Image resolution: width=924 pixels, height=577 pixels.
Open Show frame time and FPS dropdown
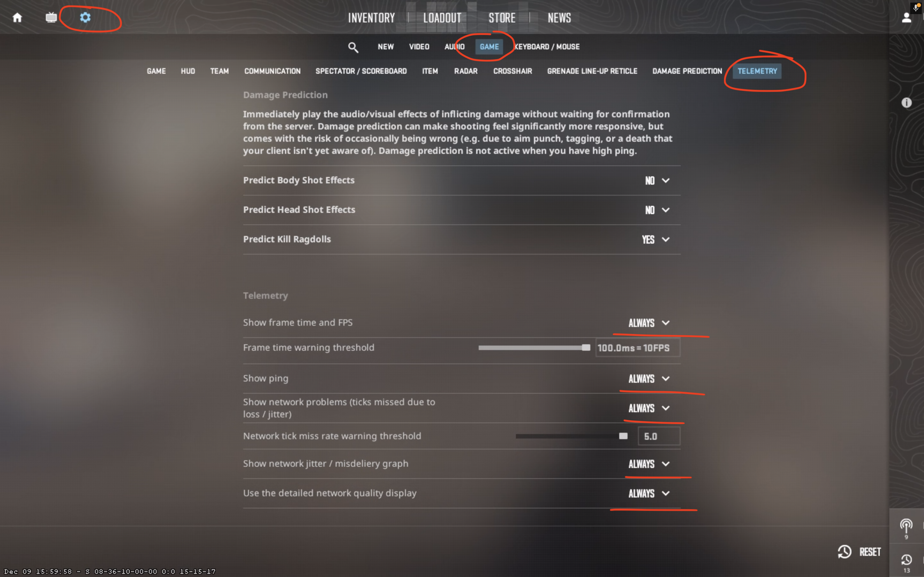coord(649,323)
